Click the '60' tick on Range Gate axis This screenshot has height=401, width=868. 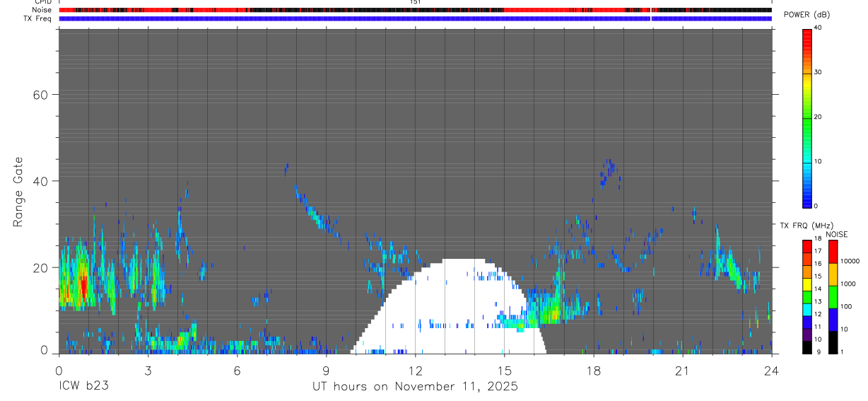click(41, 95)
